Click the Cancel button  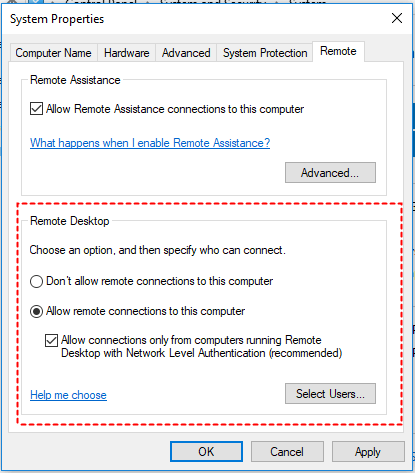(x=287, y=452)
